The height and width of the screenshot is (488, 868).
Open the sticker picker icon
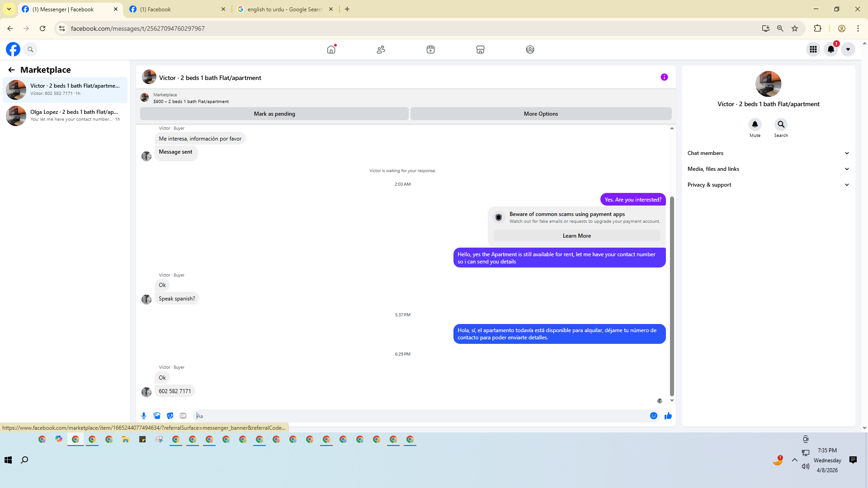[x=170, y=416]
